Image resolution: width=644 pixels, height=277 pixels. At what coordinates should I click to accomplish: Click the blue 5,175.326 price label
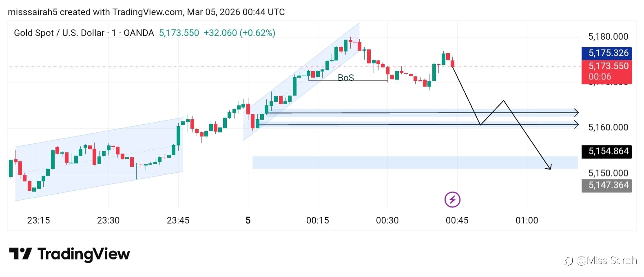[606, 53]
